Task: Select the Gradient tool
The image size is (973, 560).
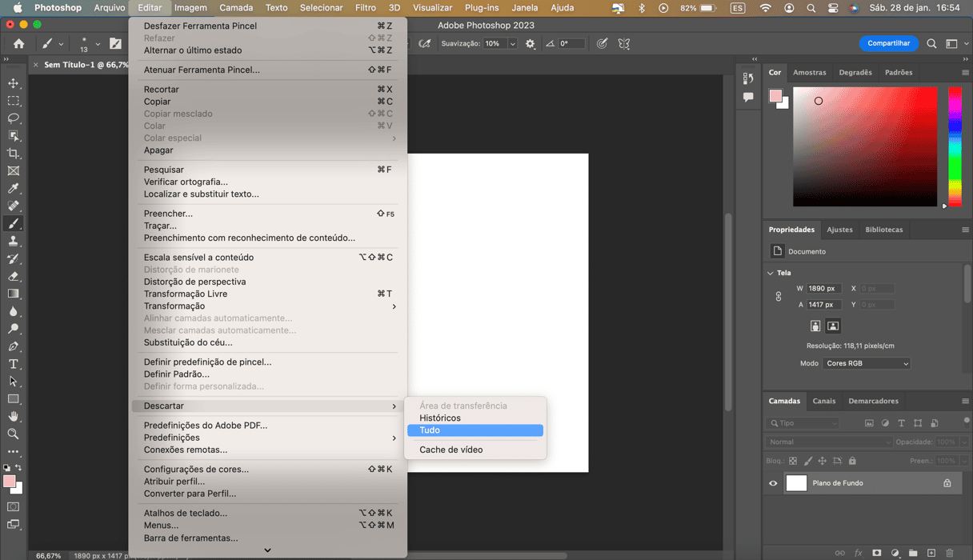Action: click(x=14, y=294)
